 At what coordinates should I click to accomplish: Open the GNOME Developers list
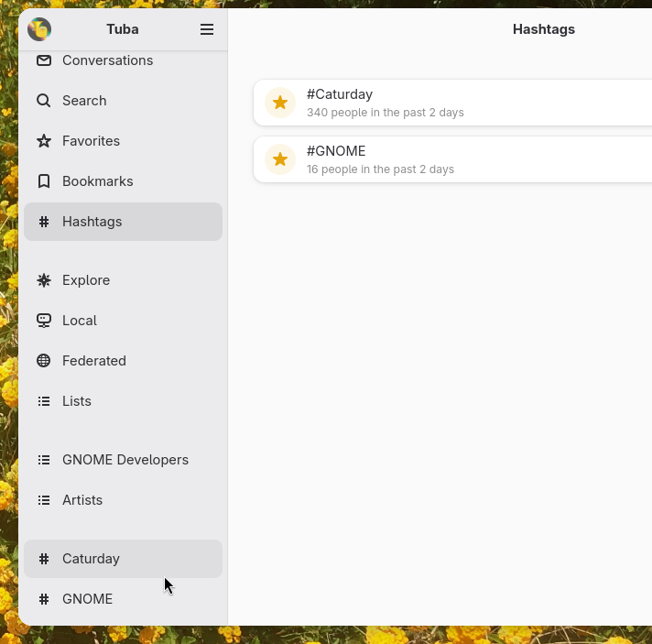pos(123,460)
